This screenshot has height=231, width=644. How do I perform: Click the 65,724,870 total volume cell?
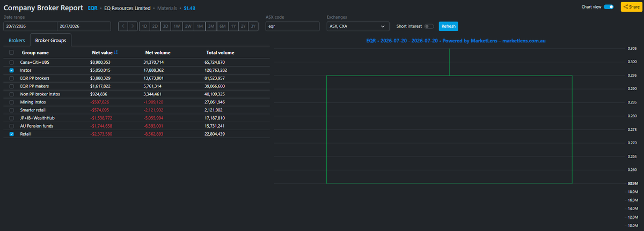(x=216, y=63)
